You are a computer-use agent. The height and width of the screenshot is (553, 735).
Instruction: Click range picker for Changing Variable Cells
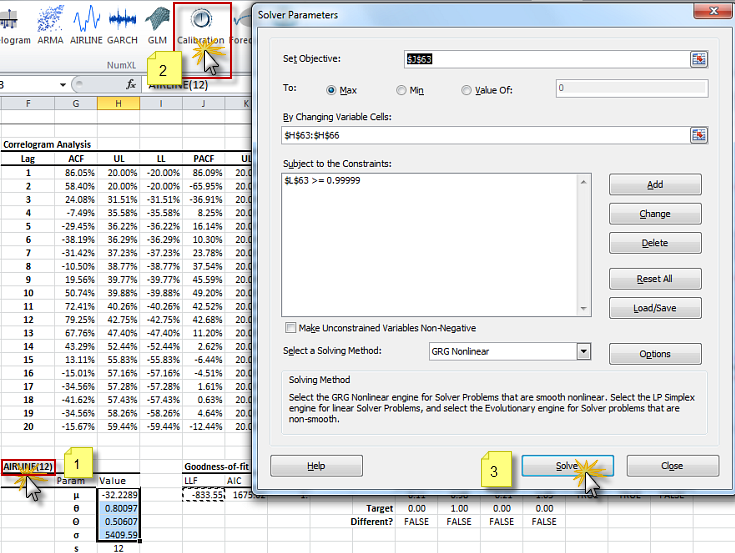tap(698, 134)
